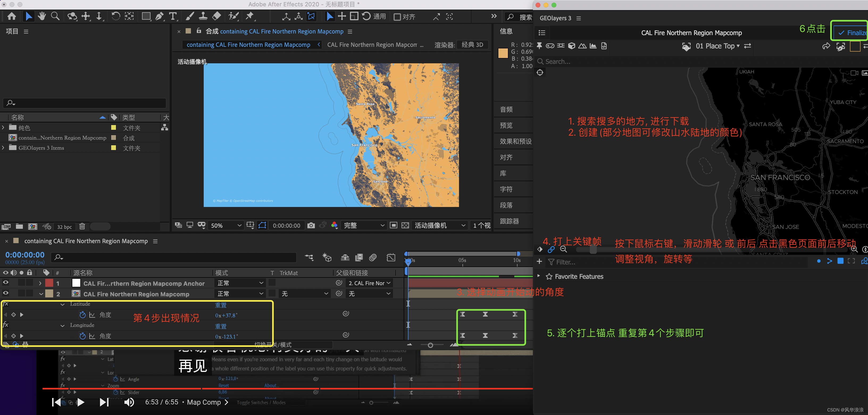This screenshot has height=415, width=868.
Task: Click GEOlayers hamburger list icon
Action: click(x=542, y=33)
